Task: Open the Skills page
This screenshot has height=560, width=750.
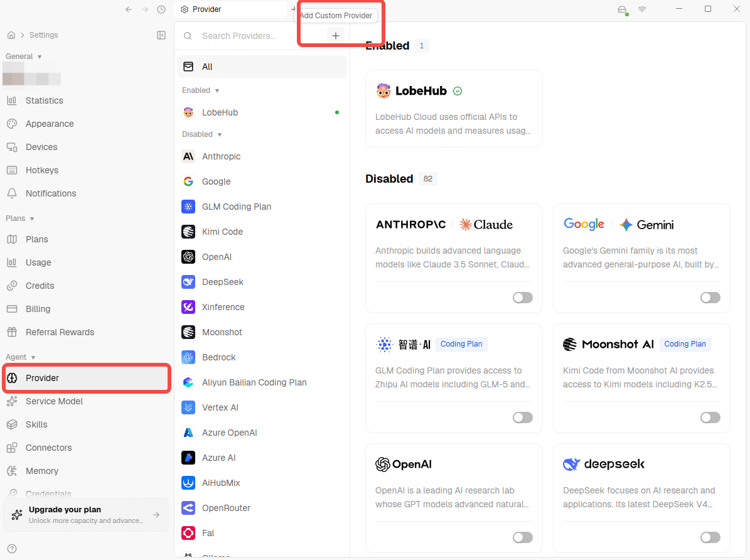Action: click(x=86, y=424)
